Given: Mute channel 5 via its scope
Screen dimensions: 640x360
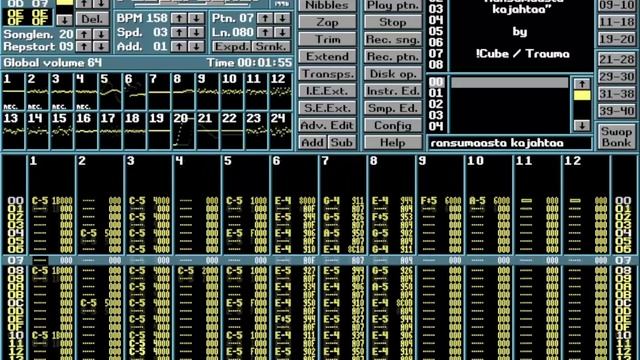Looking at the screenshot, I should click(110, 92).
